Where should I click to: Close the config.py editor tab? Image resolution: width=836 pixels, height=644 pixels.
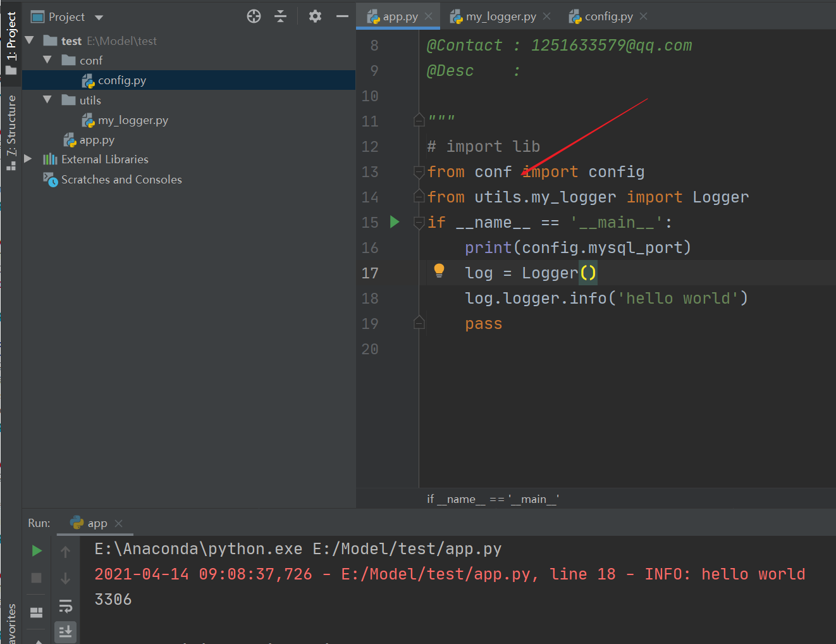tap(644, 16)
